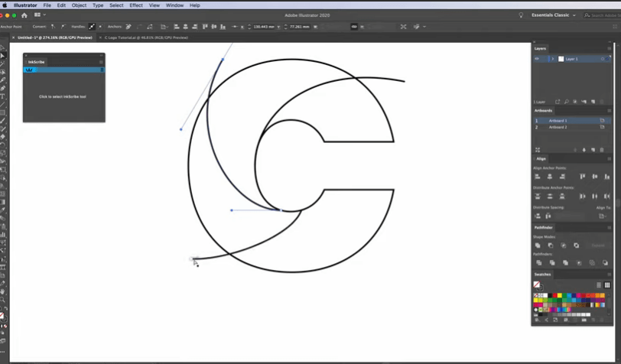Open the Essentials Classic workspace dropdown
The width and height of the screenshot is (621, 364).
click(x=554, y=15)
